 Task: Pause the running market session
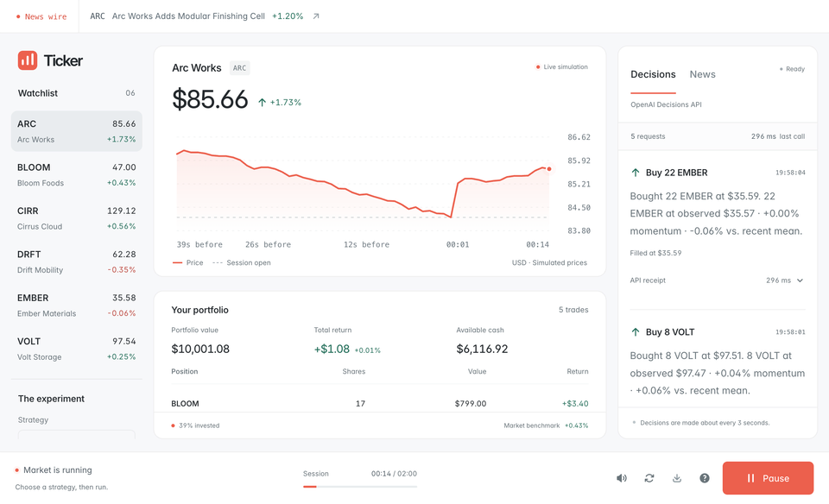pyautogui.click(x=768, y=478)
